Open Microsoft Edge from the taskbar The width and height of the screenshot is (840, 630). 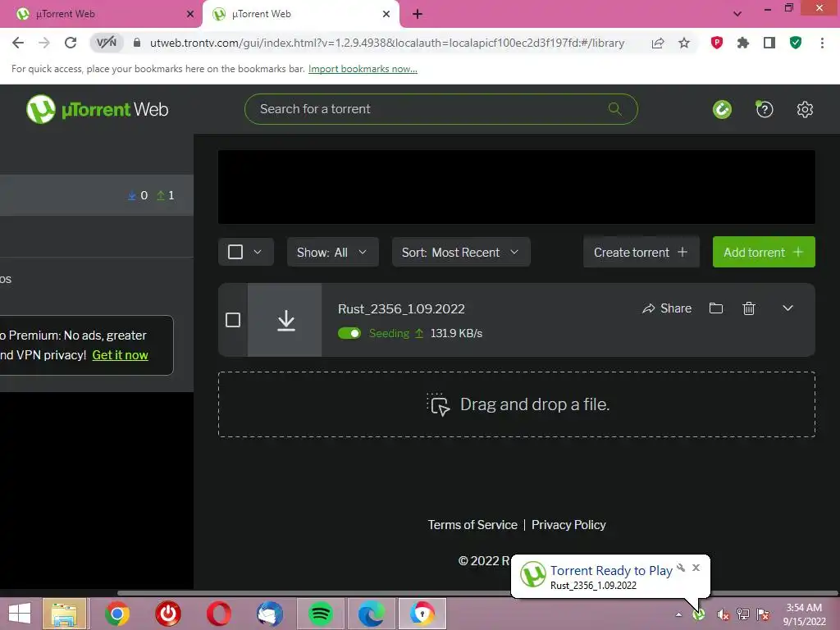pos(372,614)
